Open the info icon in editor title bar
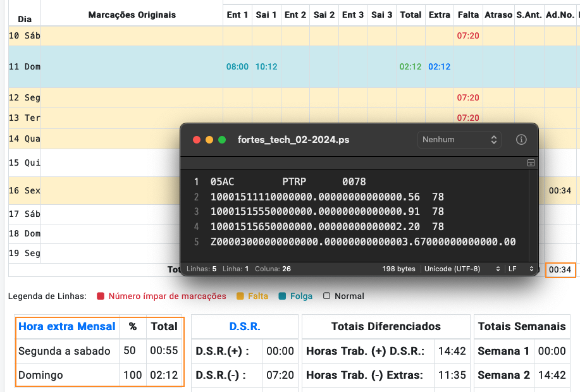The width and height of the screenshot is (580, 392). pyautogui.click(x=521, y=140)
